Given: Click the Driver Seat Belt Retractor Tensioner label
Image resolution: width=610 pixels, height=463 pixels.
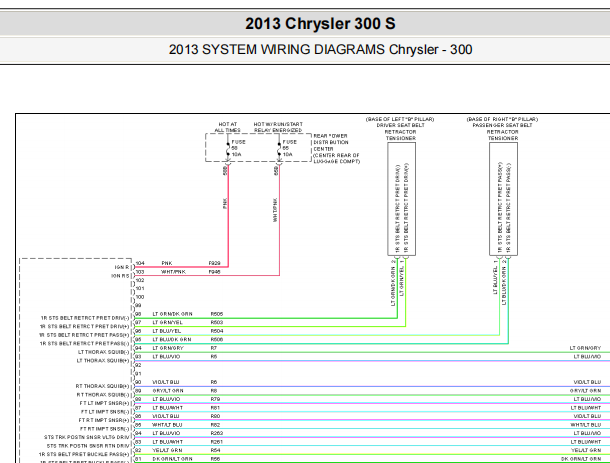Looking at the screenshot, I should [400, 129].
